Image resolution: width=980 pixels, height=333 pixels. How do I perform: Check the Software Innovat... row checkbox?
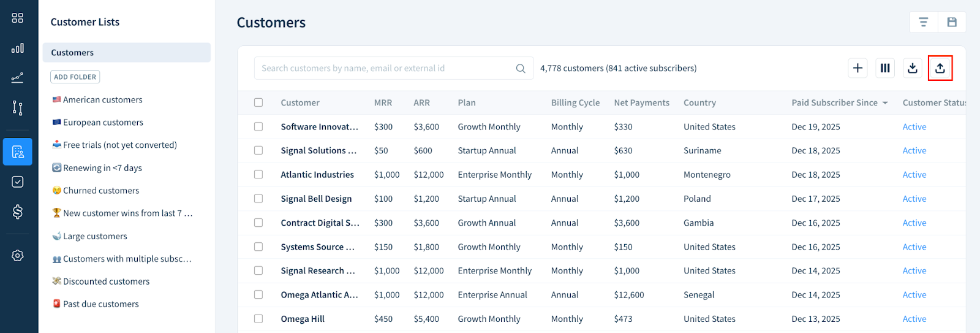[258, 126]
